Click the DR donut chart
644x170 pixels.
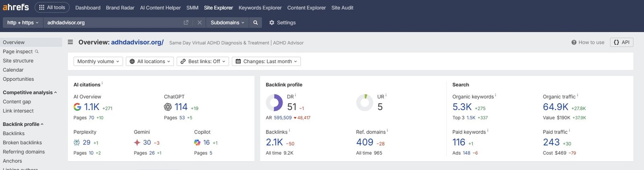click(x=275, y=102)
